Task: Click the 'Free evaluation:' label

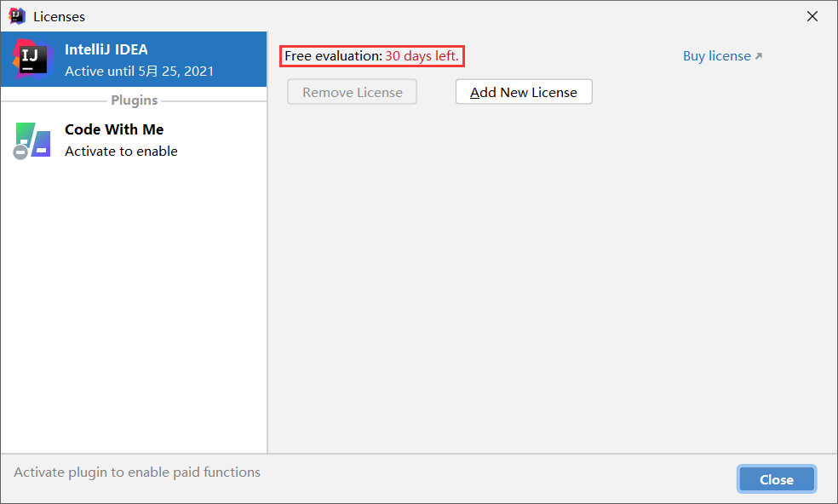Action: [334, 56]
